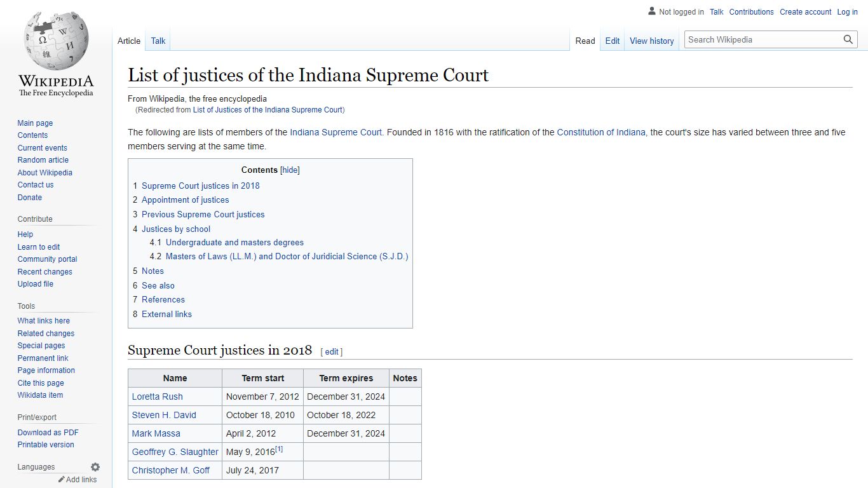Open Christopher M. Goff article
868x488 pixels.
pyautogui.click(x=171, y=470)
